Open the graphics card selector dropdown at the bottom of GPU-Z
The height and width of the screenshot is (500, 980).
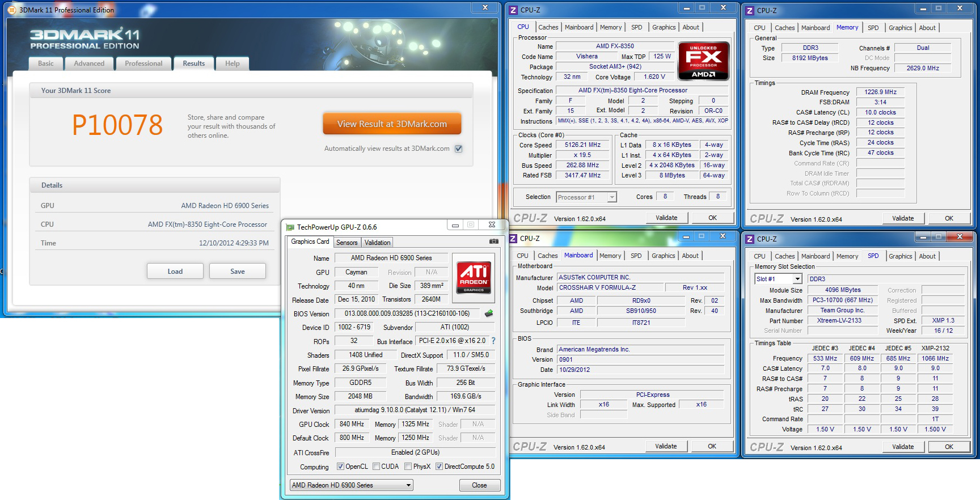click(x=351, y=485)
